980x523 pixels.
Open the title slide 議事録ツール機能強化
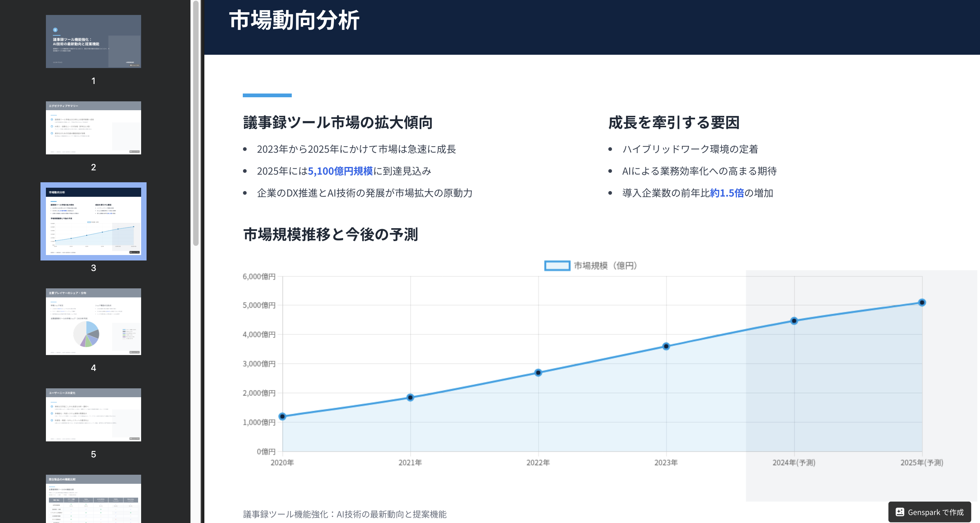tap(93, 41)
